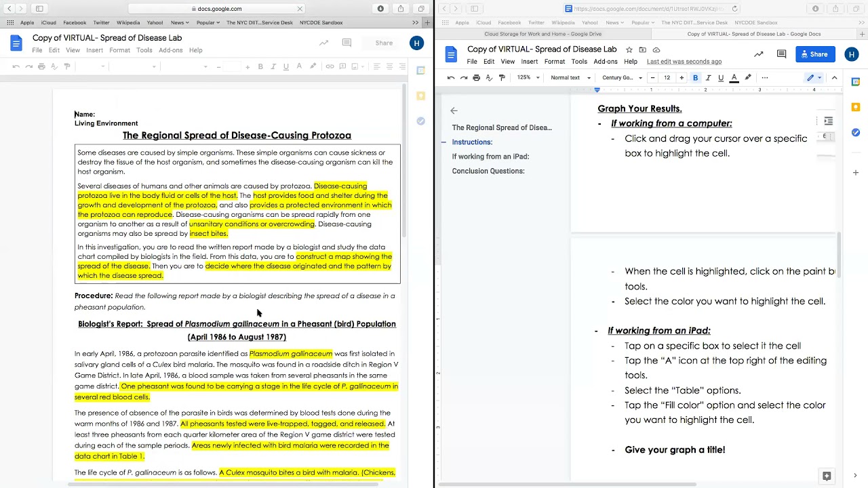
Task: Click blue Share button in right window
Action: pos(815,54)
